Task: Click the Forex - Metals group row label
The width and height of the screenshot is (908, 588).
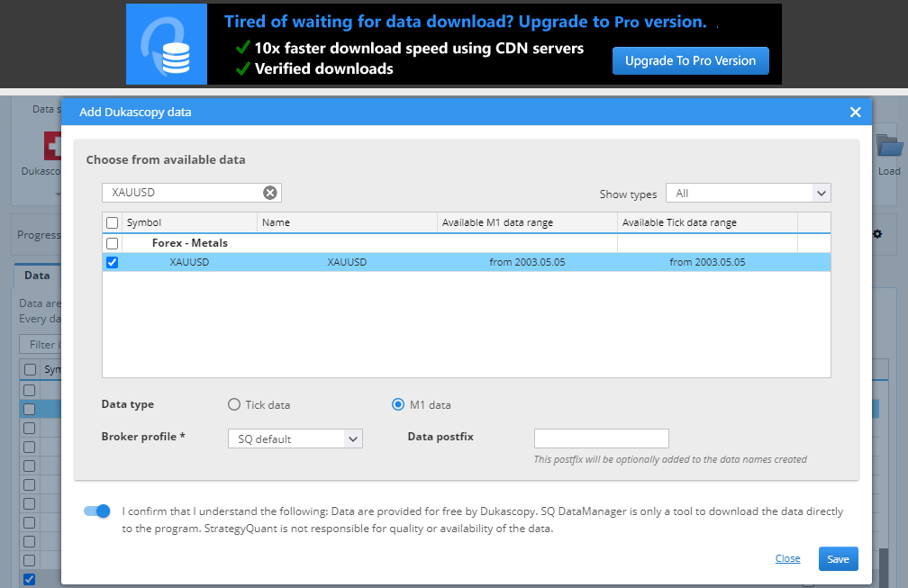Action: 190,243
